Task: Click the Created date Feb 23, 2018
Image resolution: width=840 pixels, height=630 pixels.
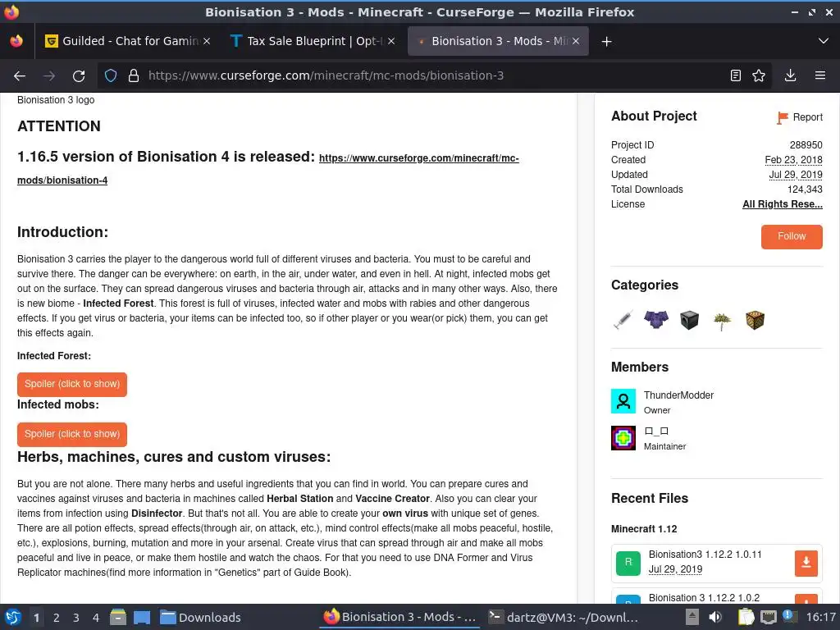Action: click(793, 160)
